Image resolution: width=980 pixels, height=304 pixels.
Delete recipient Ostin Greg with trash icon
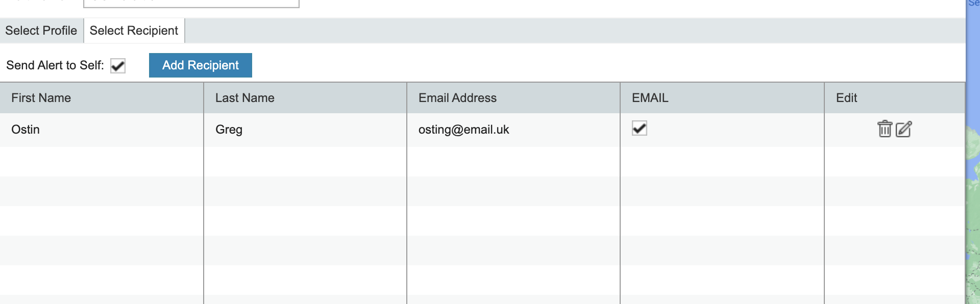[885, 129]
